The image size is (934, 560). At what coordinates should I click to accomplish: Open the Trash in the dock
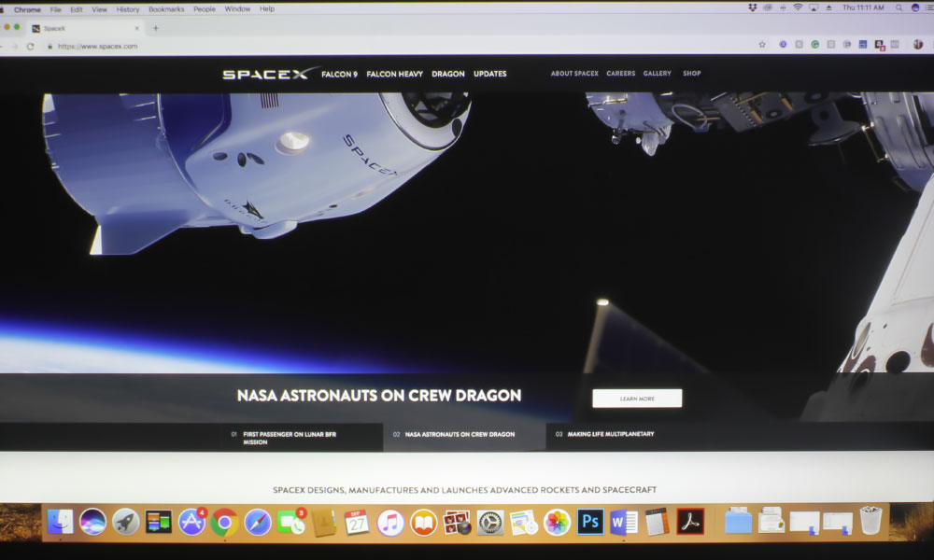pos(870,521)
